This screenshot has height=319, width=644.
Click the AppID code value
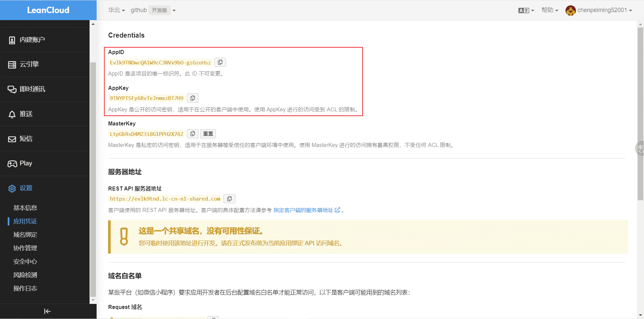coord(160,63)
